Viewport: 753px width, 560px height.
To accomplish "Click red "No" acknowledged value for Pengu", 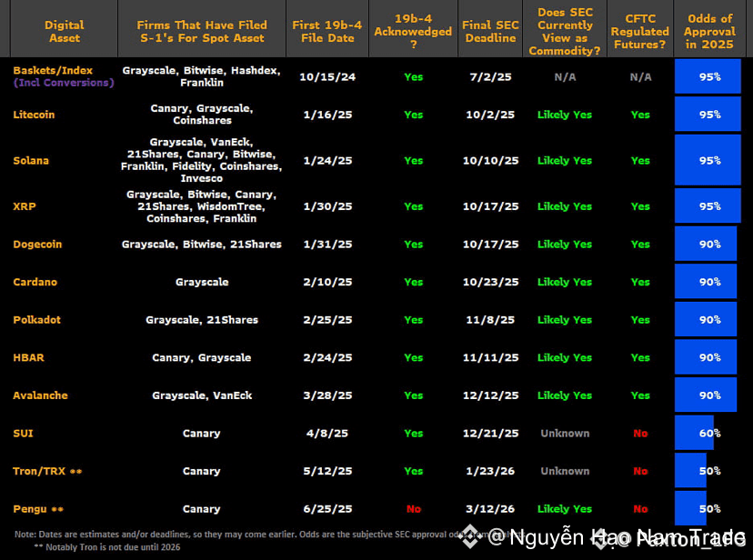I will (414, 509).
